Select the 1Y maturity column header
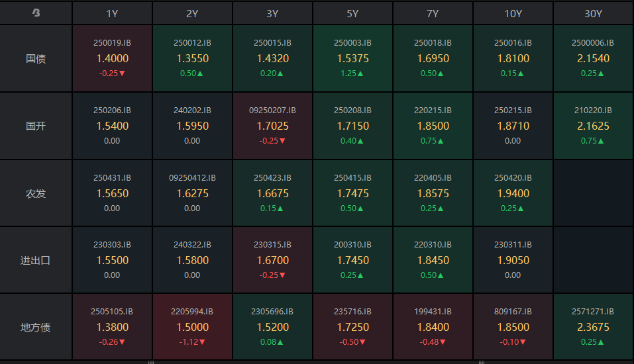This screenshot has height=364, width=634. [x=112, y=13]
